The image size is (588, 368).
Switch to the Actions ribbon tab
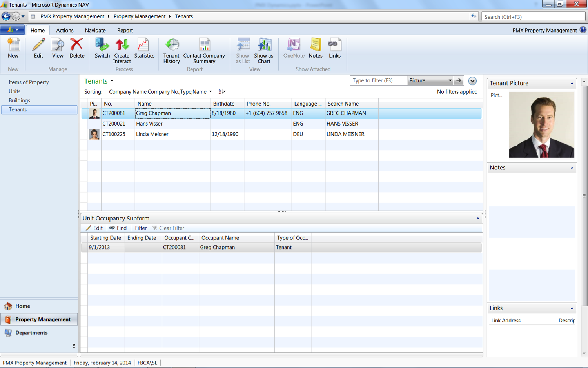[x=65, y=30]
